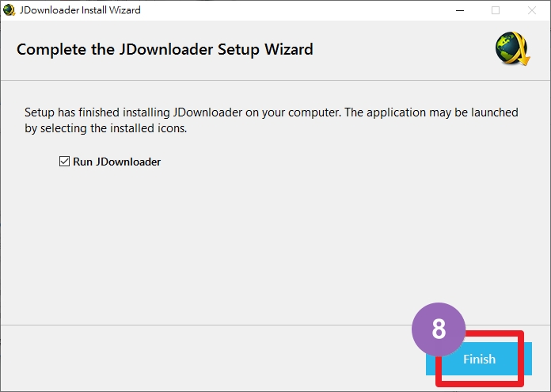Click the grayed-out maximize window icon
Viewport: 551px width, 392px height.
pos(496,10)
